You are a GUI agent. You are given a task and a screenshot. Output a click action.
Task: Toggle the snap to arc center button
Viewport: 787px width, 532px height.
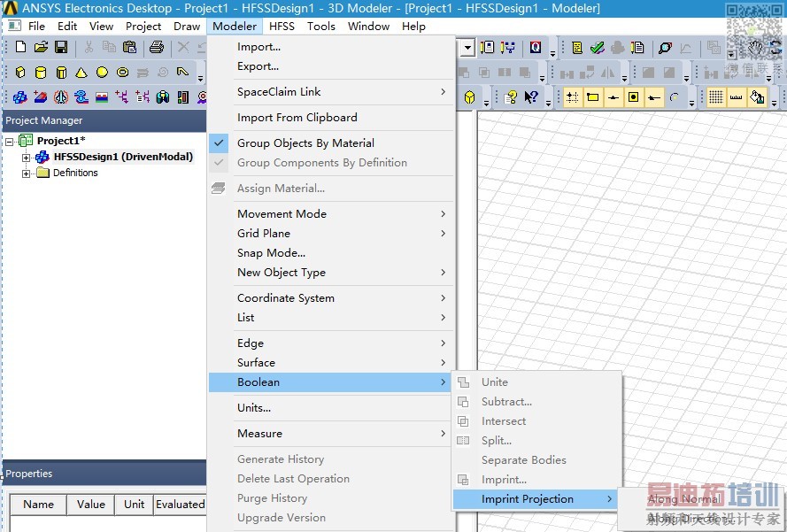[675, 96]
